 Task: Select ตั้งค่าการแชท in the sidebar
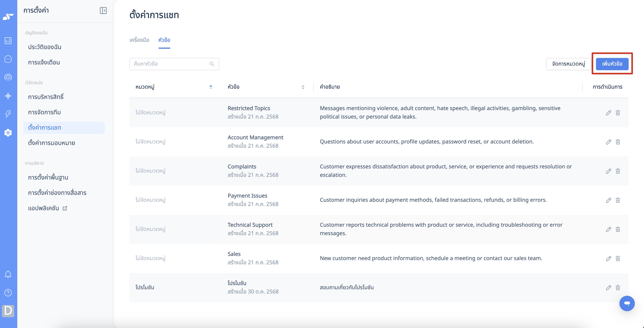(x=64, y=128)
